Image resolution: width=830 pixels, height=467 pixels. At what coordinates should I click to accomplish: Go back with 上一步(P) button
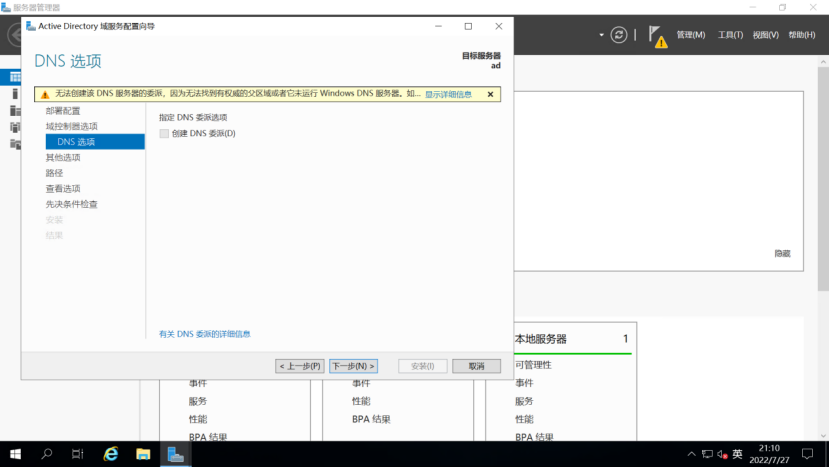coord(300,366)
